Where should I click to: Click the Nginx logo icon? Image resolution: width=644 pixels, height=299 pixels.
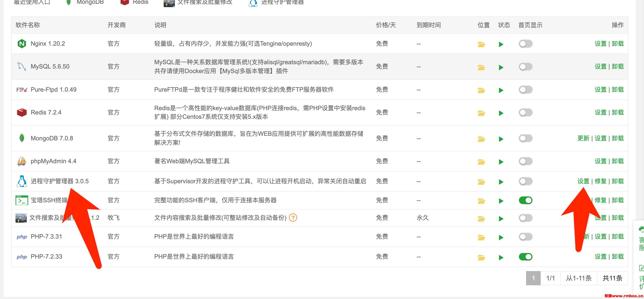22,44
